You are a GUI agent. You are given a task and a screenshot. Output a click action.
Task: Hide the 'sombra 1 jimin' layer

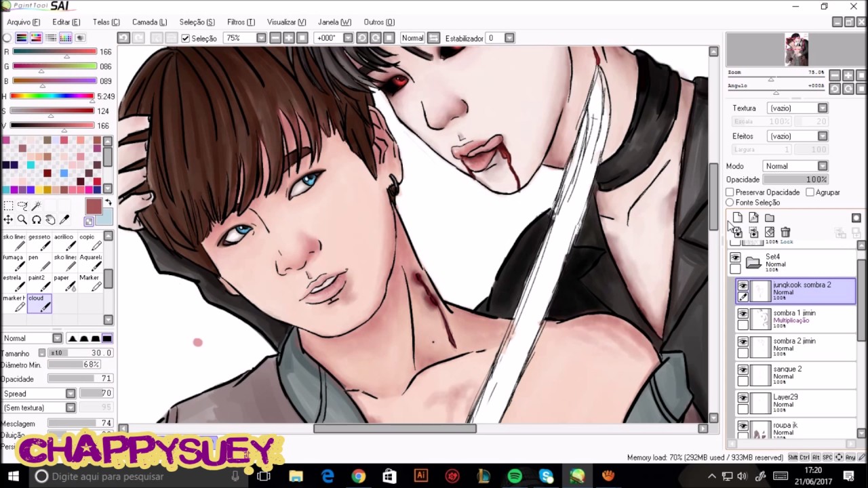[743, 314]
